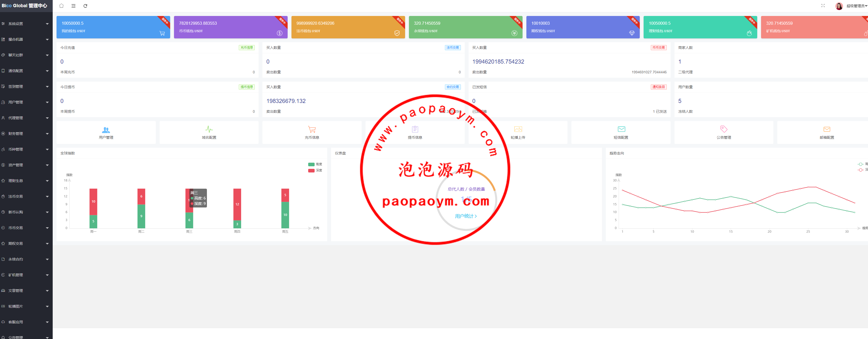Expand 财务管理 using its sidebar arrow

tap(47, 134)
